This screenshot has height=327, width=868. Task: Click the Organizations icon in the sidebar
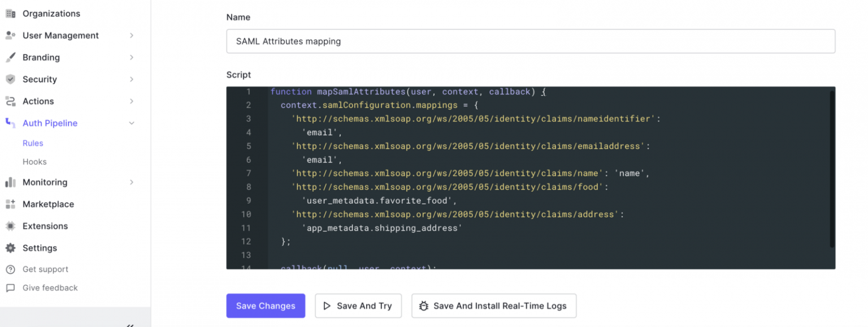pyautogui.click(x=11, y=13)
